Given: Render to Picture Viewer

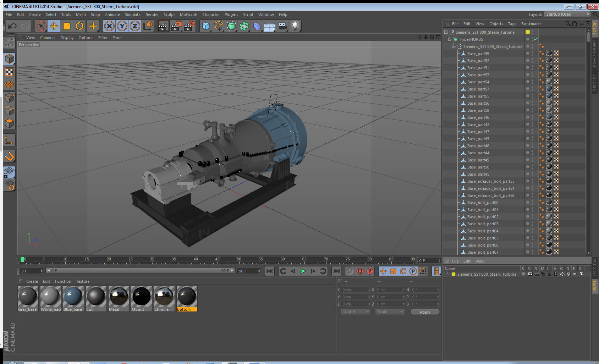Looking at the screenshot, I should [x=176, y=26].
